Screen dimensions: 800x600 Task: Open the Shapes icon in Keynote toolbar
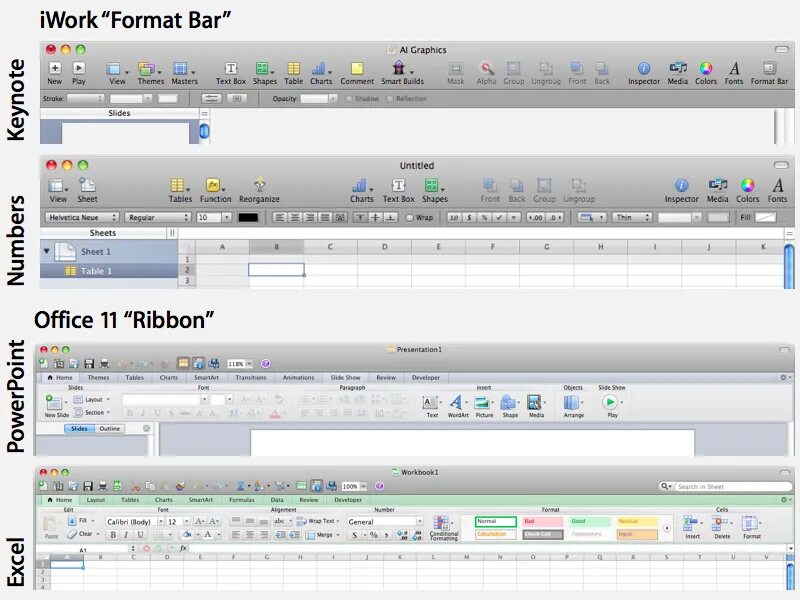tap(262, 68)
